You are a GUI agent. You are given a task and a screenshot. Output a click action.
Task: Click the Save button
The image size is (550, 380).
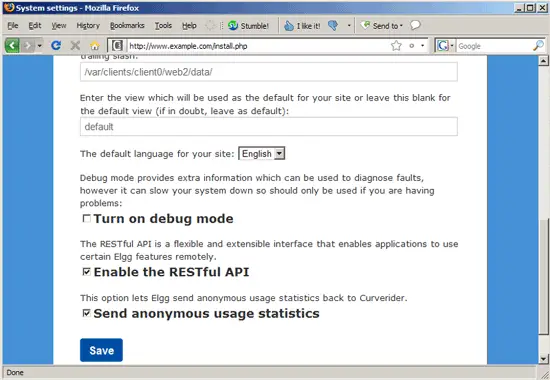click(x=101, y=350)
